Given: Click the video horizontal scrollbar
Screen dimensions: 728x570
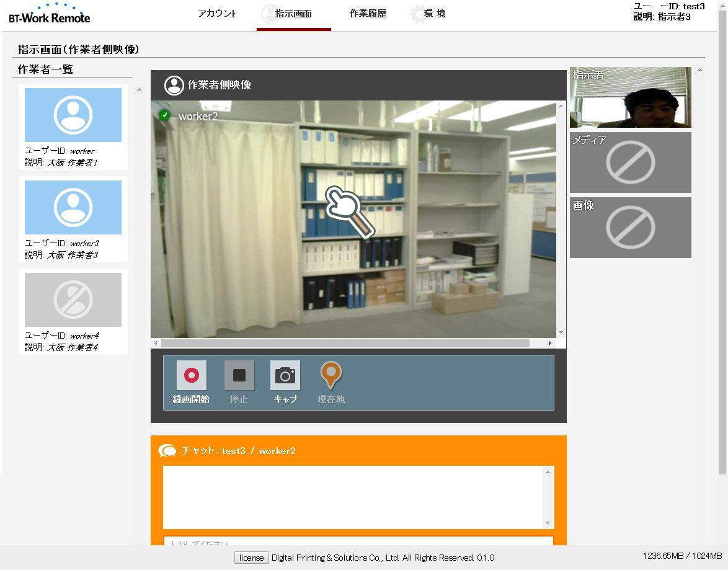Looking at the screenshot, I should 345,343.
